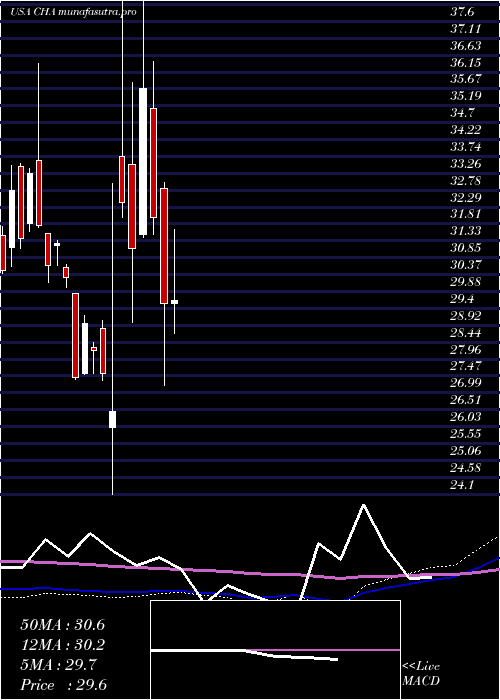Click the '12MA : 30.2' readout
This screenshot has width=500, height=700.
[x=62, y=645]
